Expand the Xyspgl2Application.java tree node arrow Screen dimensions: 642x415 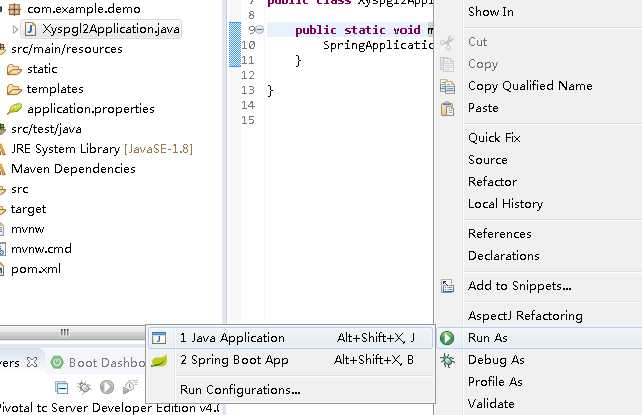pos(15,29)
